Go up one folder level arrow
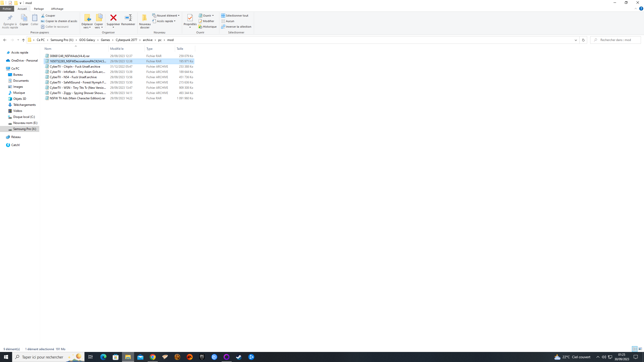This screenshot has height=362, width=644. tap(23, 40)
